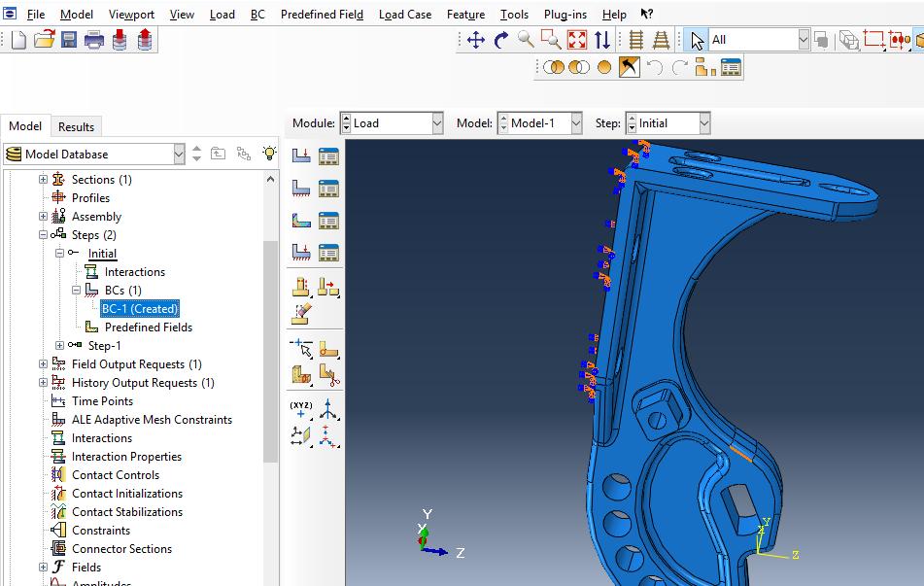
Task: Click the What's This help cursor icon
Action: point(646,15)
